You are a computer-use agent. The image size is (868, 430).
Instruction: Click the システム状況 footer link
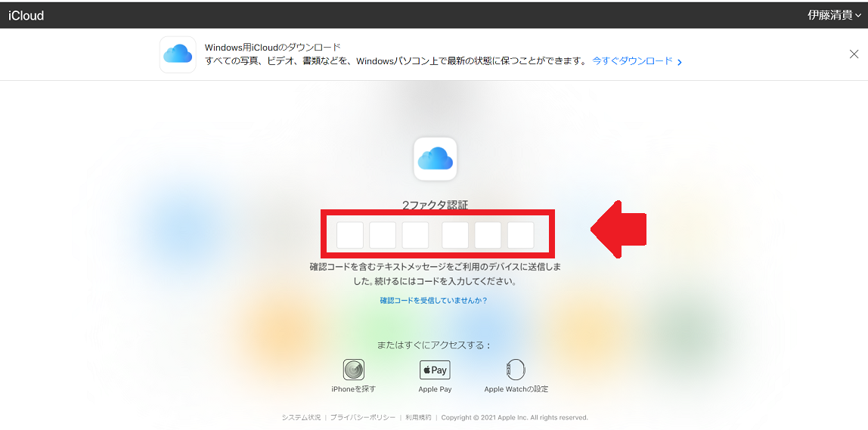301,417
